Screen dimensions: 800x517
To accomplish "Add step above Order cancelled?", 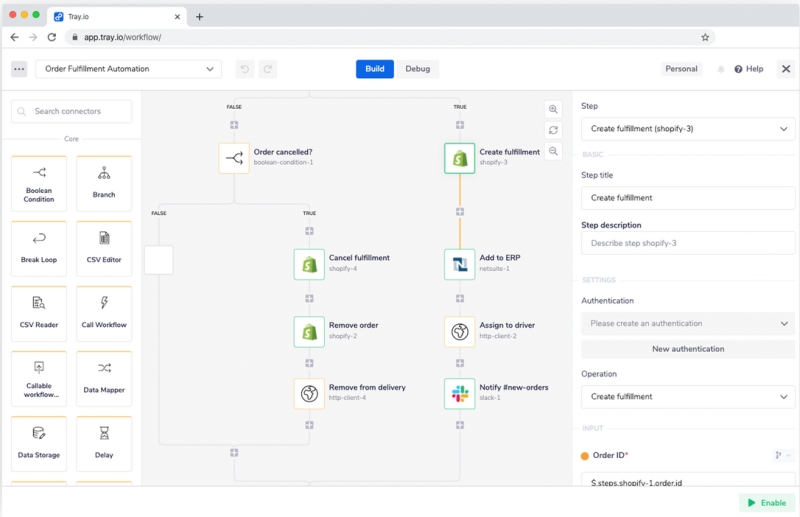I will [234, 125].
